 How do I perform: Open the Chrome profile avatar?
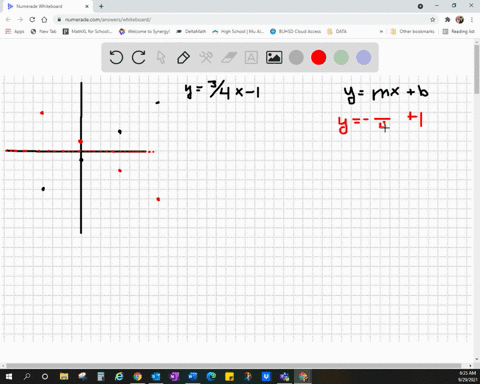(x=460, y=20)
